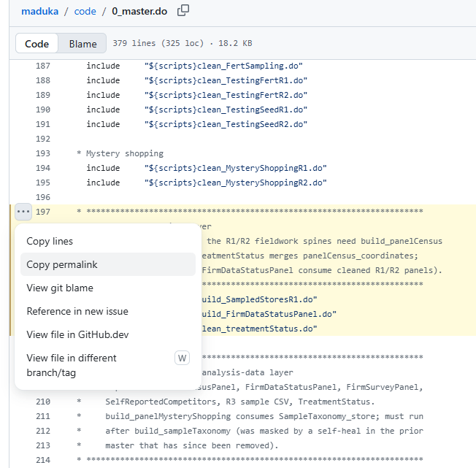Click the analysis-data layer comment
The image size is (476, 468).
(247, 372)
